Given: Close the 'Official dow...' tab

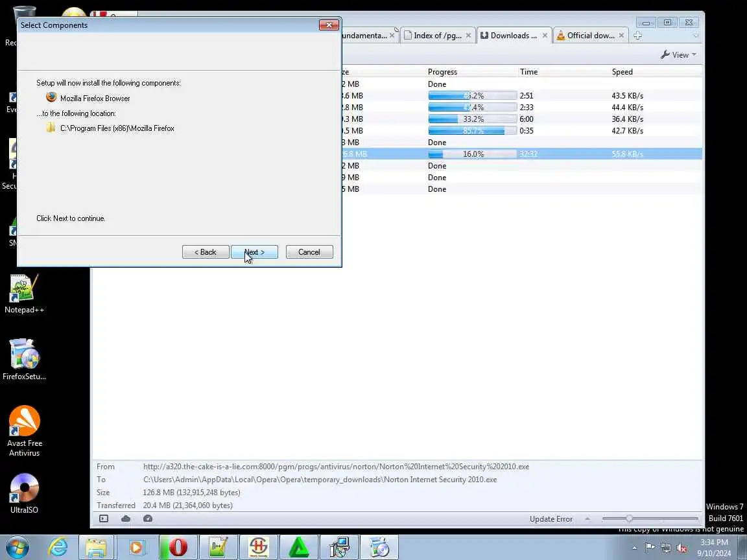Looking at the screenshot, I should coord(621,36).
